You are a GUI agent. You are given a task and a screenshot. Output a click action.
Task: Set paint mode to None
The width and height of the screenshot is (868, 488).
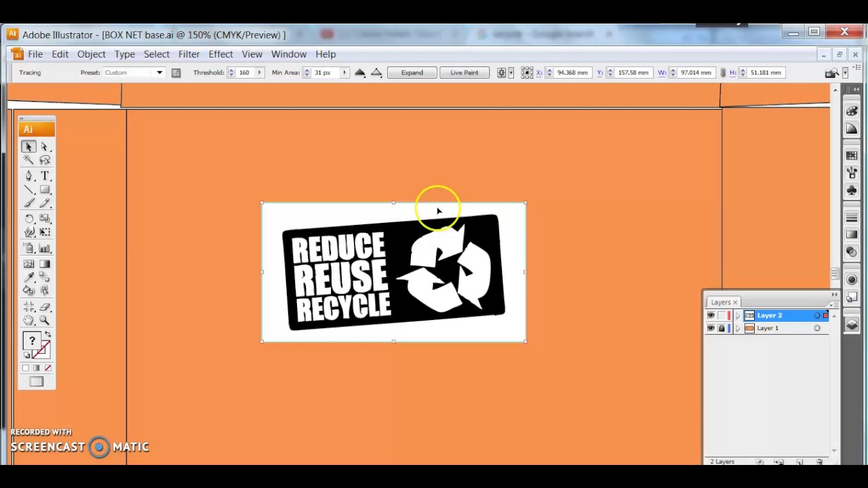pyautogui.click(x=47, y=368)
